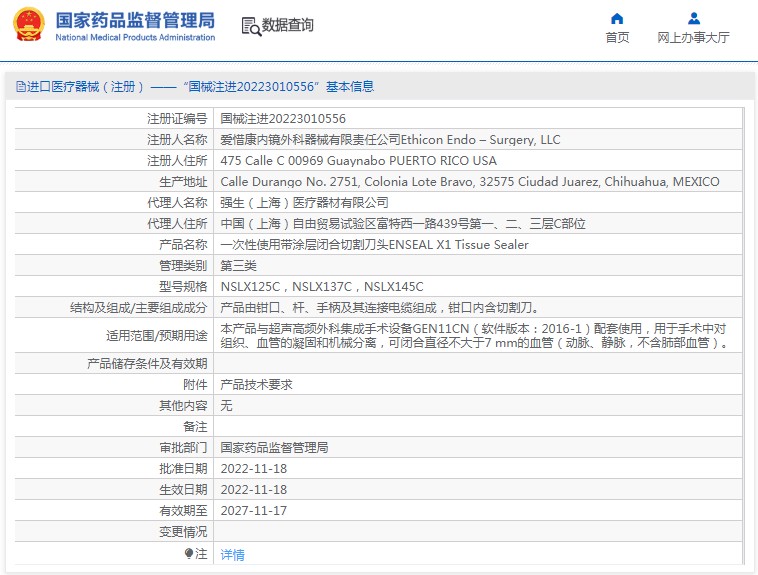This screenshot has height=575, width=758.
Task: Click the 注册人名称 label
Action: 177,140
